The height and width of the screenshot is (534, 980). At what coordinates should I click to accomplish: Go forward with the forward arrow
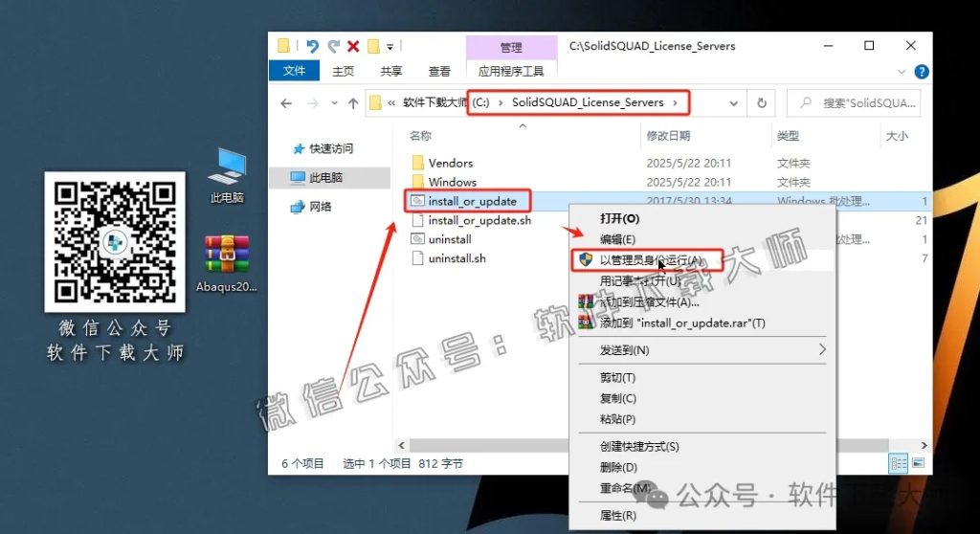[313, 103]
